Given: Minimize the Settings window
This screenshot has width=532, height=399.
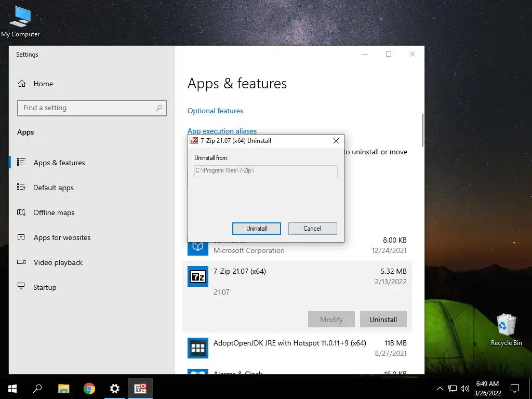Looking at the screenshot, I should 365,54.
